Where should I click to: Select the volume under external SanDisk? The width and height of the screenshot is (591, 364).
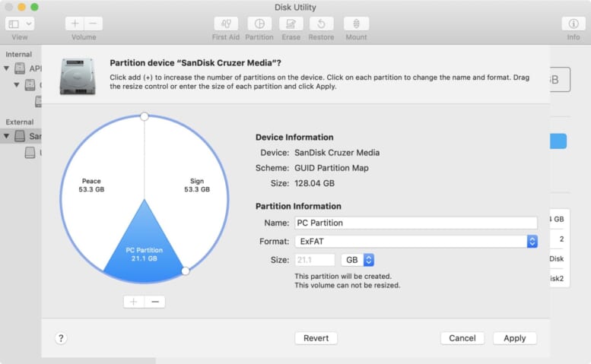[30, 153]
